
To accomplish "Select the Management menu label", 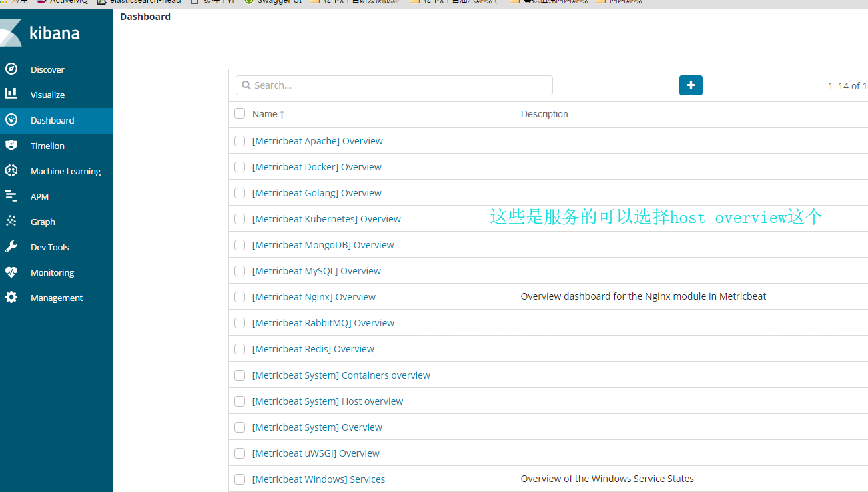I will (57, 298).
